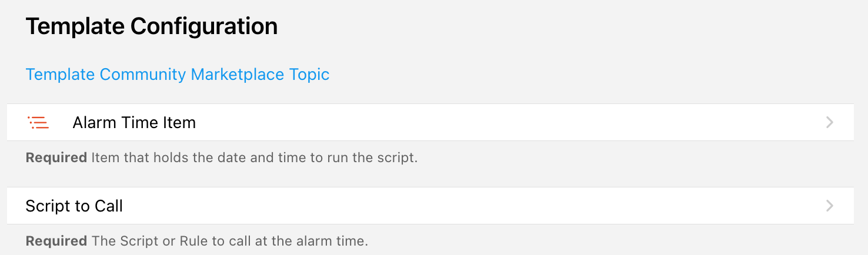Screen dimensions: 868x255
Task: Click the Template Configuration heading
Action: [x=151, y=27]
